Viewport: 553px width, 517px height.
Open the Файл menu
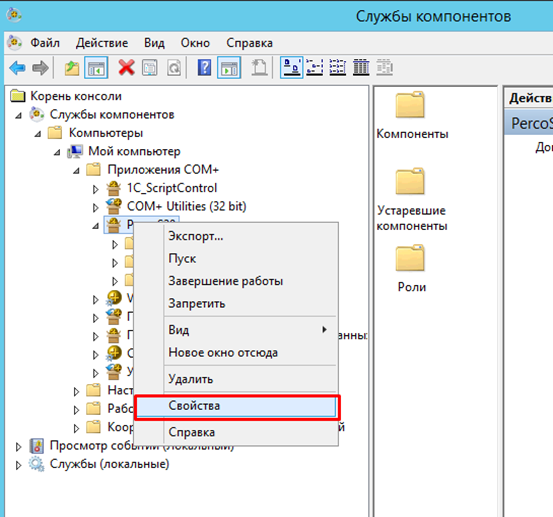click(x=45, y=43)
